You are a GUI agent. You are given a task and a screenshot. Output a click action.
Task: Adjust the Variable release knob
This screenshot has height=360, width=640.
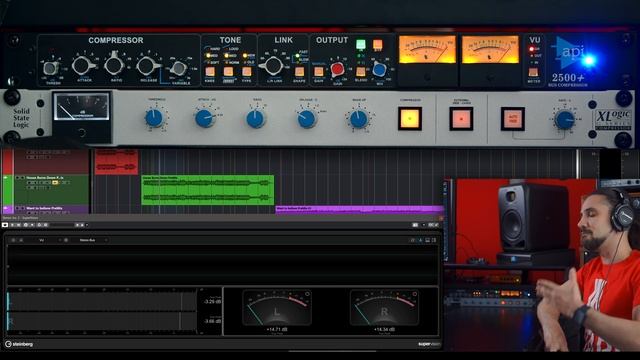(178, 68)
